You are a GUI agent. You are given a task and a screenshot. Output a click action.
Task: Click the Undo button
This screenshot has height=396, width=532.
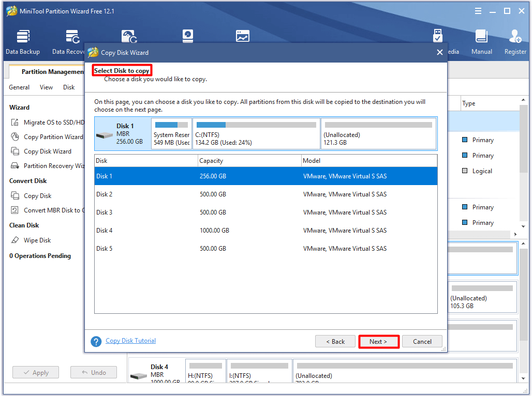pyautogui.click(x=94, y=372)
